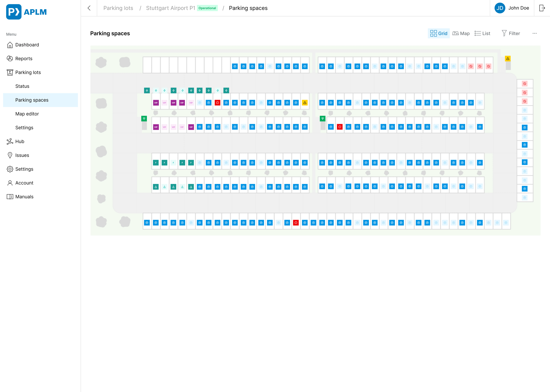Switch to List view
The width and height of the screenshot is (550, 392).
click(482, 33)
